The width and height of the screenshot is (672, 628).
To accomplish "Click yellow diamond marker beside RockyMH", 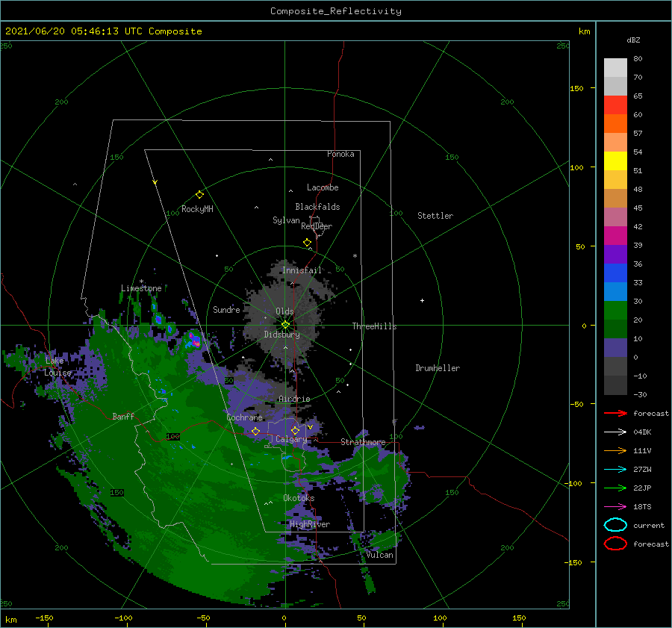I will pyautogui.click(x=199, y=195).
